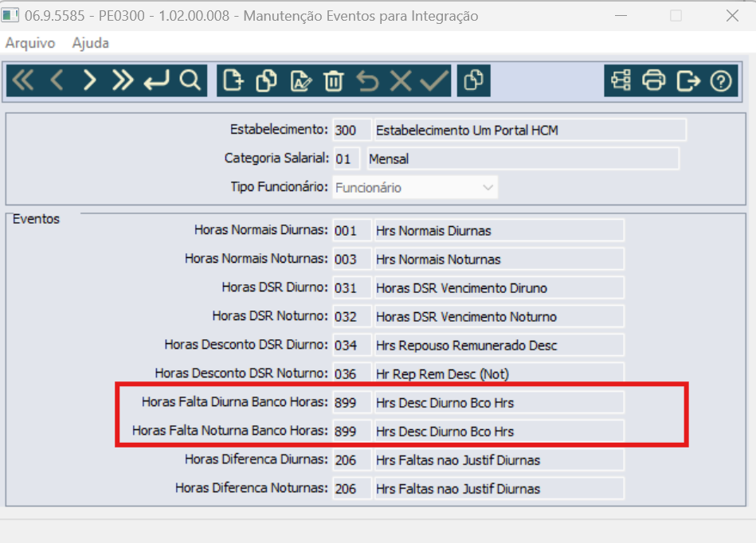Screen dimensions: 756x543
Task: Click the standalone copy-documents icon
Action: point(473,80)
